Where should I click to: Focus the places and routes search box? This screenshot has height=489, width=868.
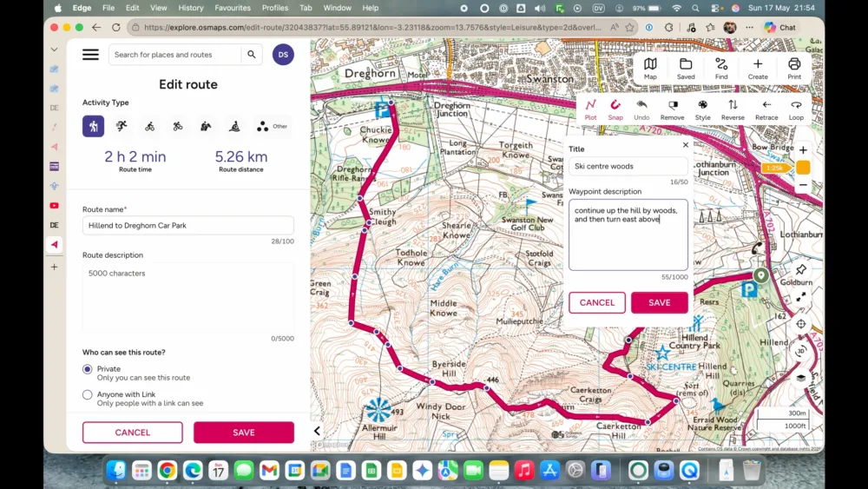tap(175, 54)
